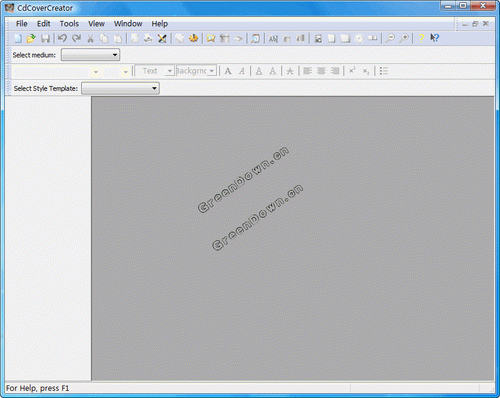Screen dimensions: 500x398
Task: Open the View menu
Action: click(x=96, y=24)
